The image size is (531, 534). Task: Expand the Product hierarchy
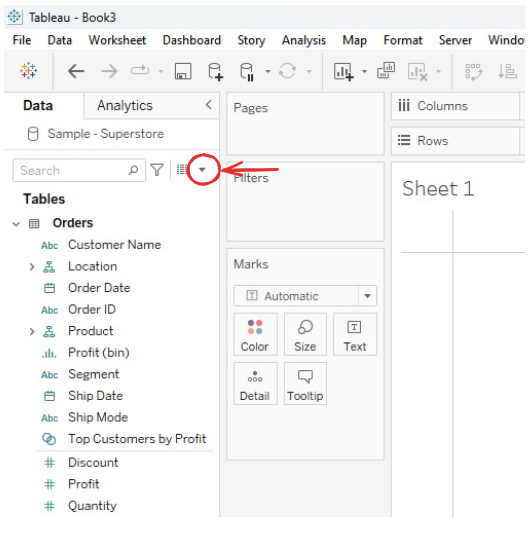click(x=32, y=331)
